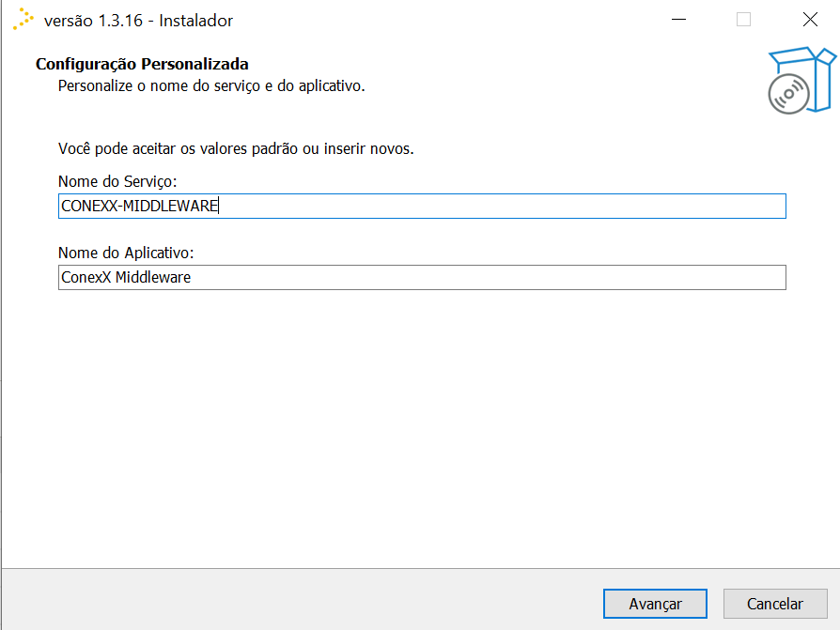Click Avançar to proceed to next step
Screen dimensions: 840x630
(x=655, y=604)
